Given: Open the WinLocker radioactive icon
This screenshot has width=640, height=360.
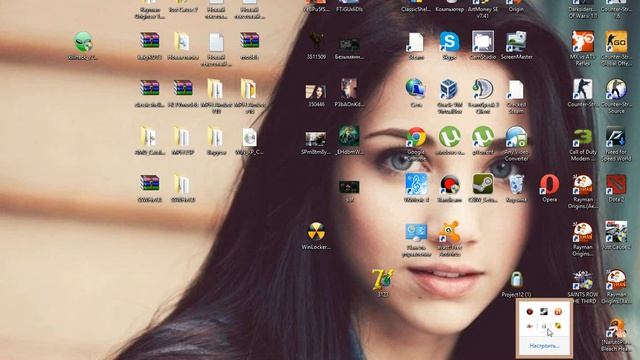Looking at the screenshot, I should pos(316,231).
